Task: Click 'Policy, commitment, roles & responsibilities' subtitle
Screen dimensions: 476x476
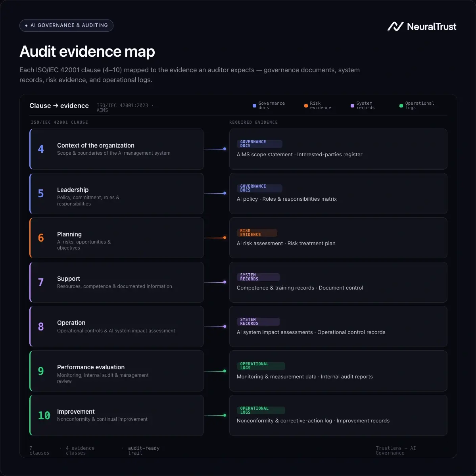Action: (x=88, y=201)
